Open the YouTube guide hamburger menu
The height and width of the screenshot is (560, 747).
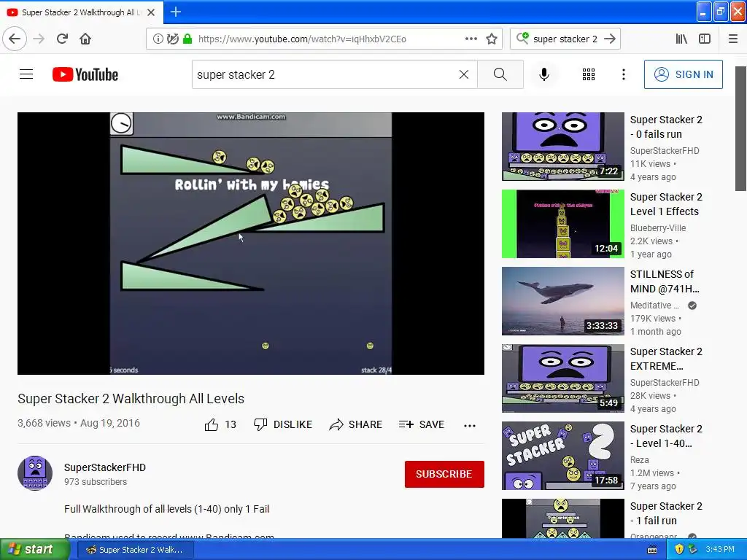pyautogui.click(x=26, y=74)
